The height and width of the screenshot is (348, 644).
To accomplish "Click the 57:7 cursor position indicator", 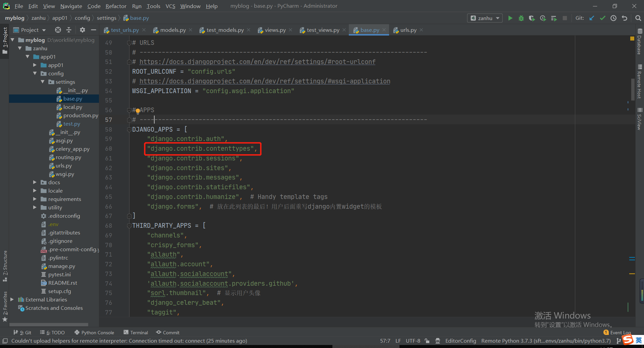I will (385, 341).
